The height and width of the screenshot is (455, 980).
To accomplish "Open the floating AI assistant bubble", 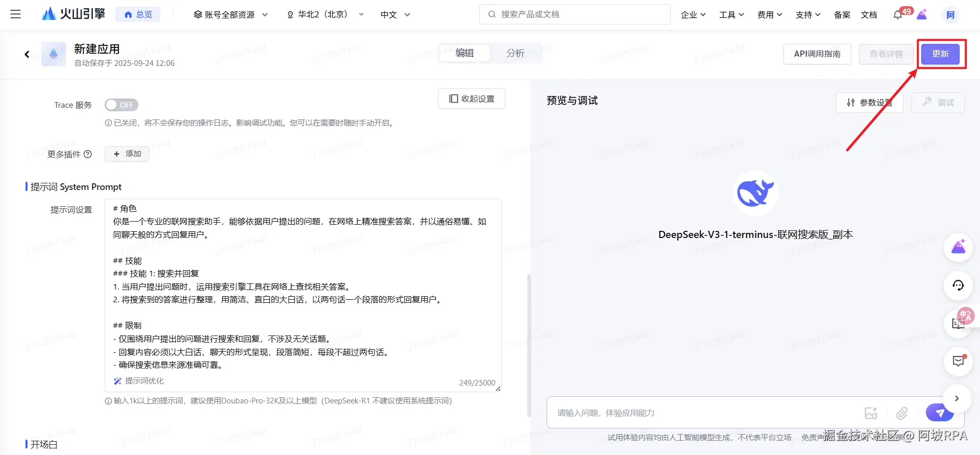I will click(x=958, y=248).
